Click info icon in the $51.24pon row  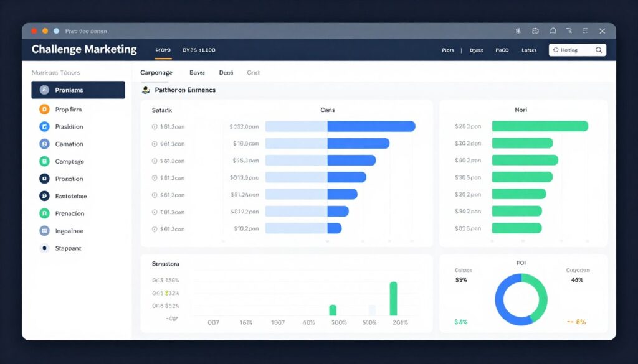point(155,195)
